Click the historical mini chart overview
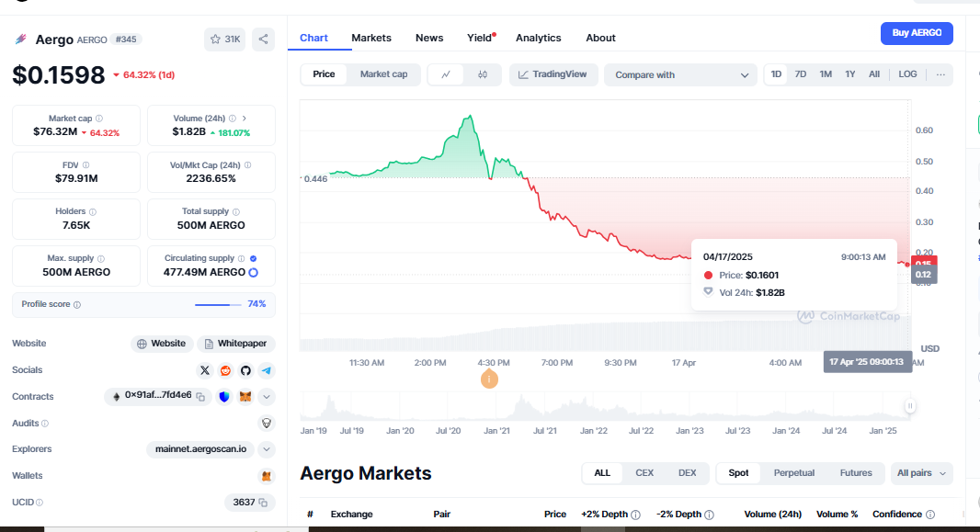This screenshot has width=980, height=532. click(x=605, y=407)
